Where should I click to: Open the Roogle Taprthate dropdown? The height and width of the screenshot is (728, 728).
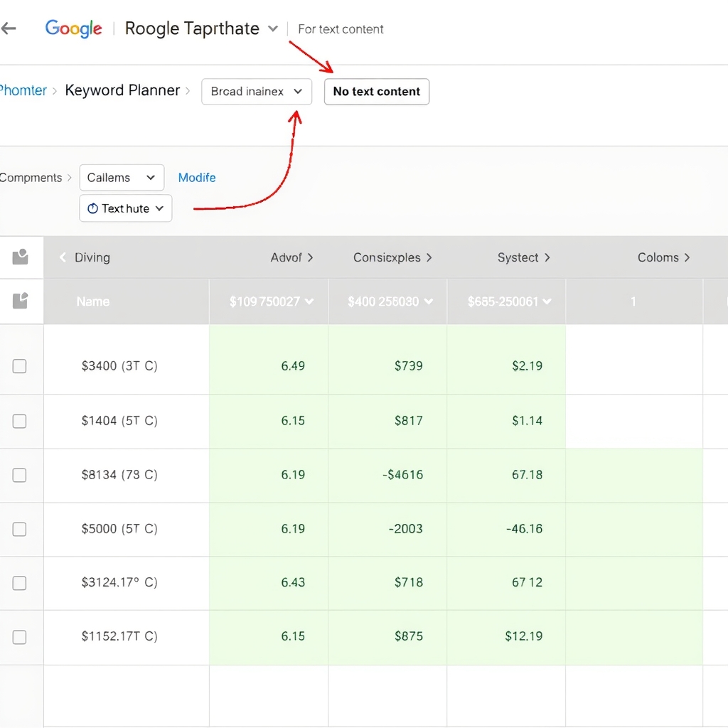pos(273,28)
